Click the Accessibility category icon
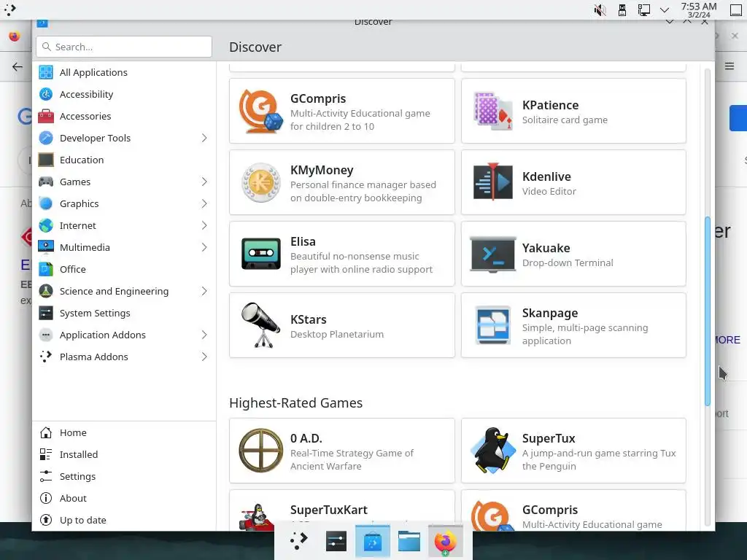 tap(46, 94)
